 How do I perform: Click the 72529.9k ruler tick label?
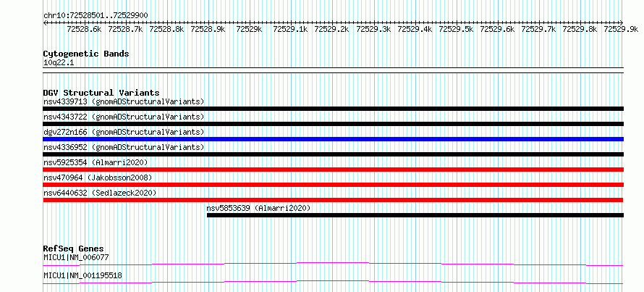(621, 29)
